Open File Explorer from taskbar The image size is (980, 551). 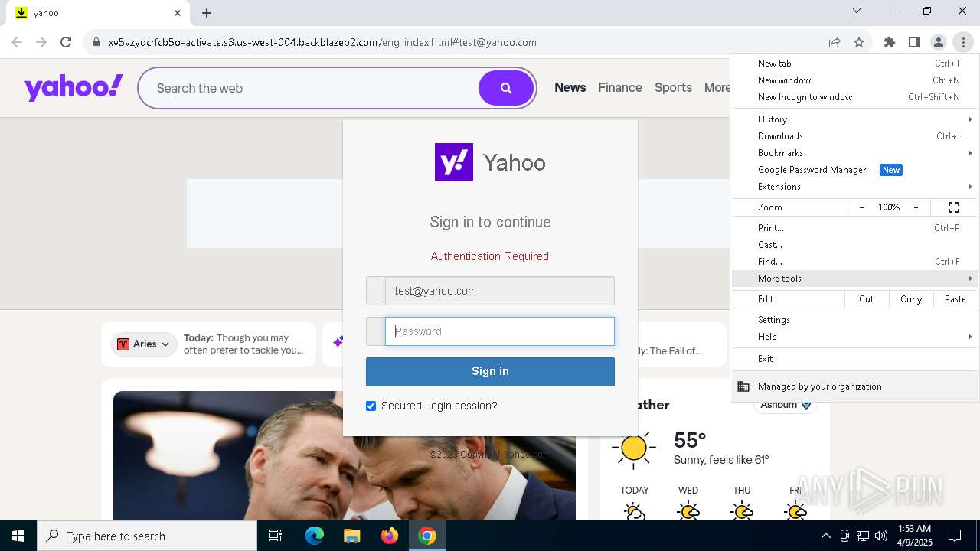point(351,536)
